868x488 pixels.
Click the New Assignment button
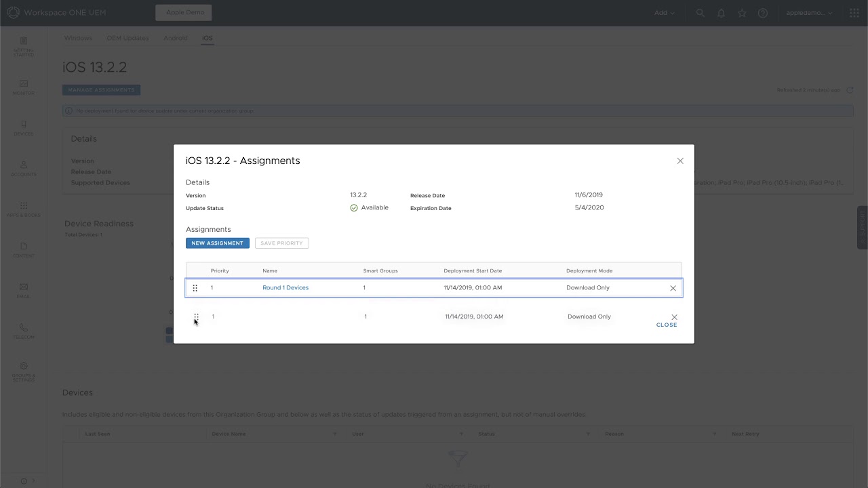coord(218,243)
